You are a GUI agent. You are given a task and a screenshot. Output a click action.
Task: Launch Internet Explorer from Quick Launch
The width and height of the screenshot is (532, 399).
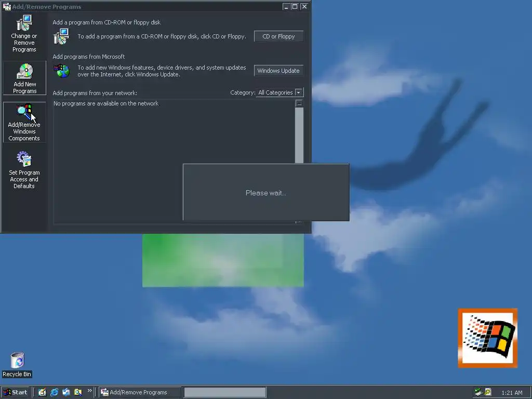click(54, 392)
